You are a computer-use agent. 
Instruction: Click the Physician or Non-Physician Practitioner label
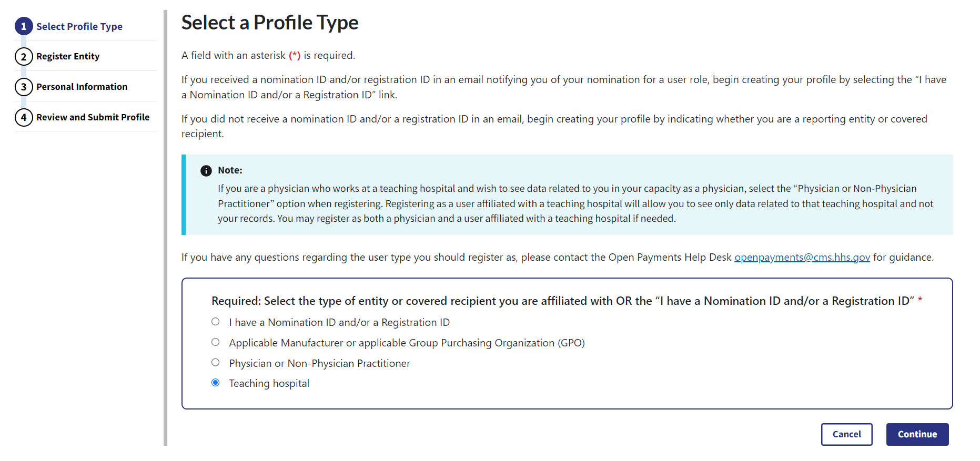(319, 363)
